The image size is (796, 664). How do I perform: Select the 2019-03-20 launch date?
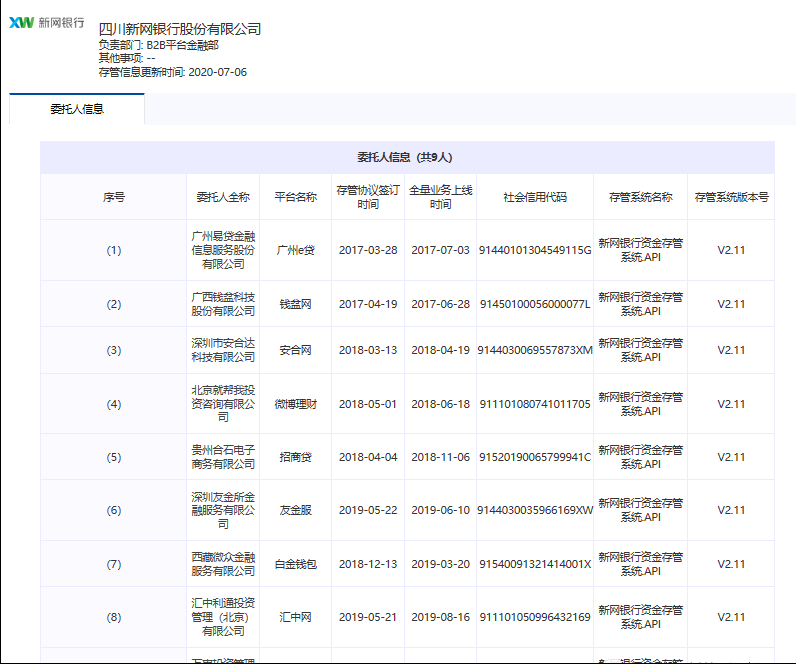[x=441, y=564]
